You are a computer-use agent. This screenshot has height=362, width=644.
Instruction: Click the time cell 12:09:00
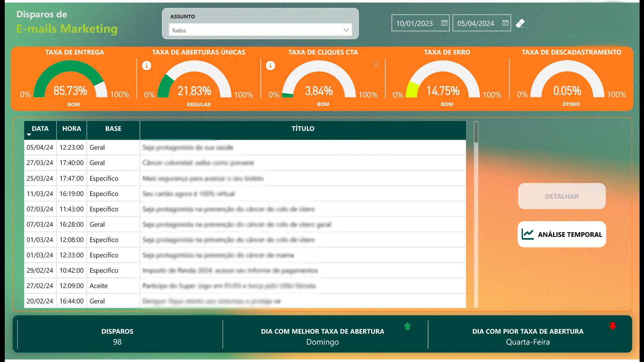72,286
